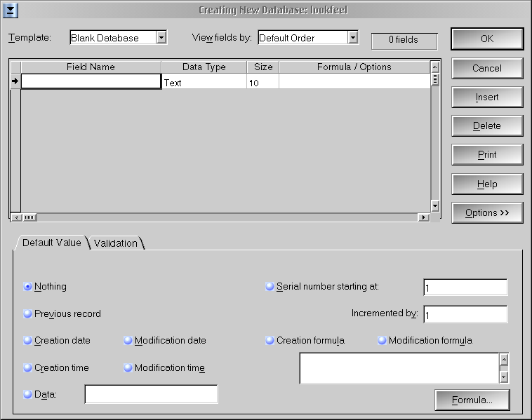This screenshot has height=420, width=532.
Task: Click the Field Name input cell
Action: [x=91, y=81]
